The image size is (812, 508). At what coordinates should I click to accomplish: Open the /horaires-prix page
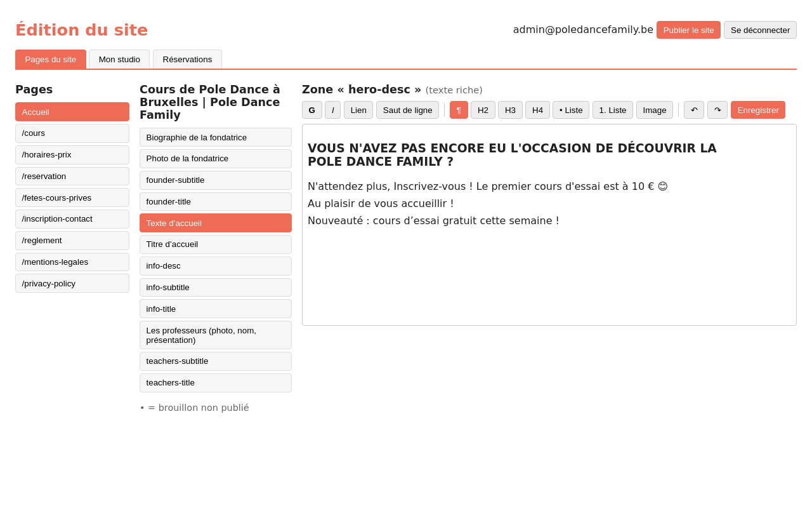(72, 155)
